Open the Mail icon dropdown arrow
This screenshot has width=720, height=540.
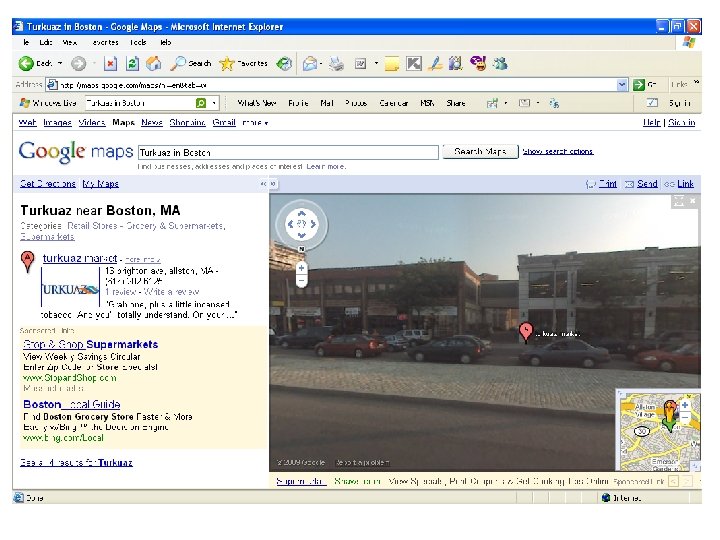[x=321, y=63]
